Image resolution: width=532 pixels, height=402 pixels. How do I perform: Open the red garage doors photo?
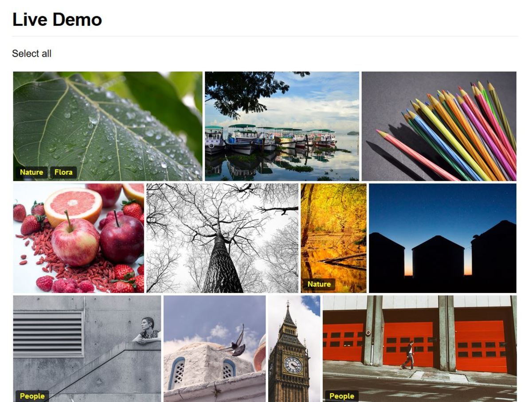[x=420, y=349]
